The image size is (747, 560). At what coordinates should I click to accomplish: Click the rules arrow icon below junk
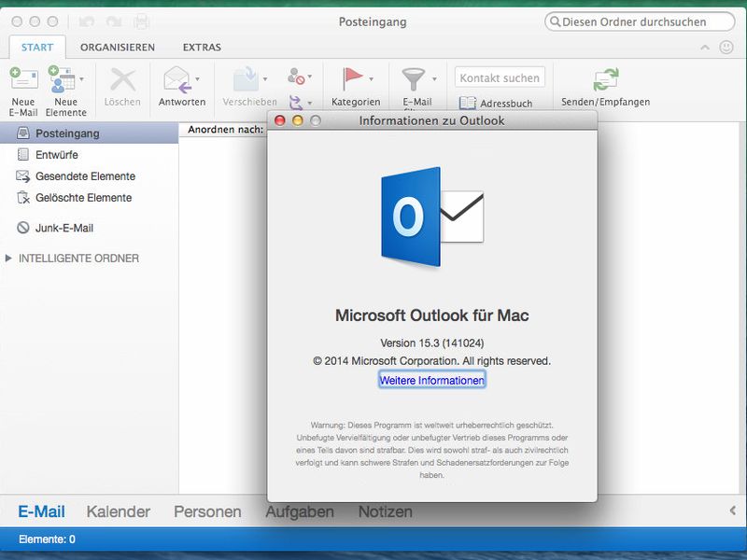[296, 102]
